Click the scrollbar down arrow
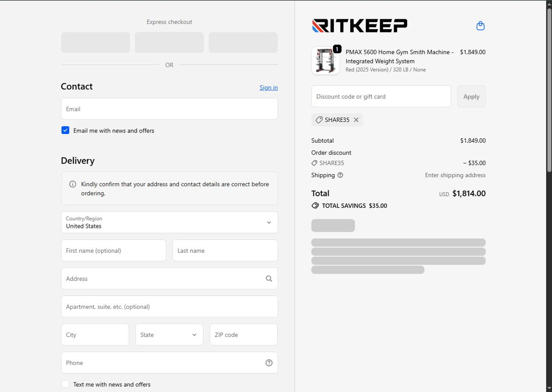Viewport: 552px width, 392px height. [549, 388]
